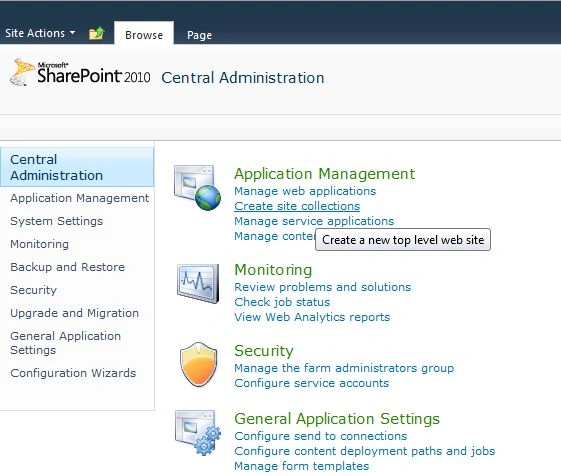This screenshot has width=561, height=476.
Task: Switch to the Page tab
Action: click(199, 35)
